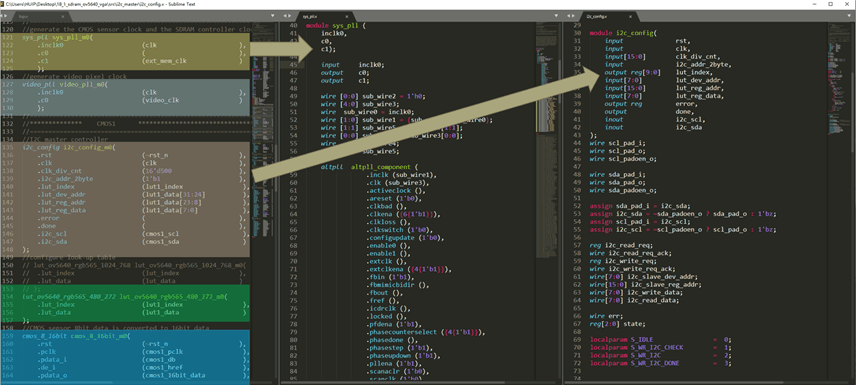
Task: Click '.pdata_o' on line 164 in top.v
Action: [53, 376]
